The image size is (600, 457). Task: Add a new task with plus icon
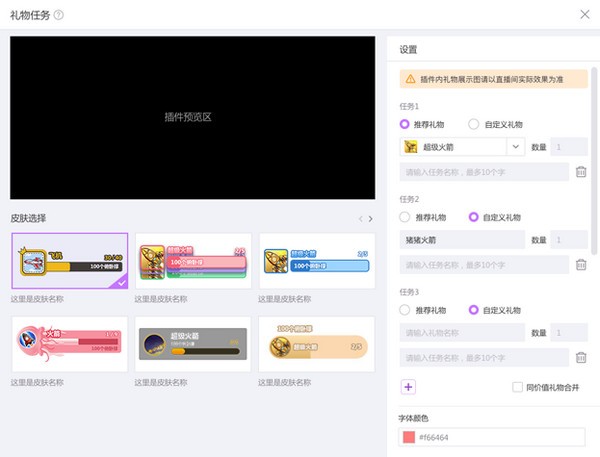408,387
